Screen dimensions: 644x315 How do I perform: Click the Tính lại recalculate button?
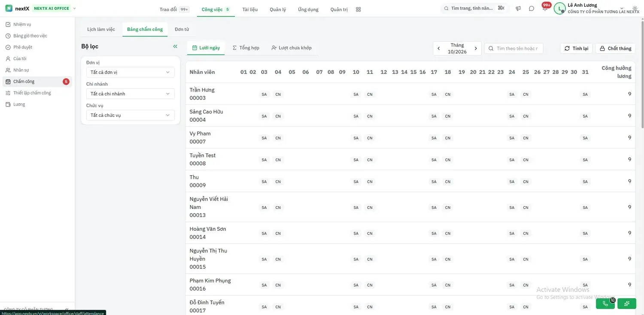[576, 49]
